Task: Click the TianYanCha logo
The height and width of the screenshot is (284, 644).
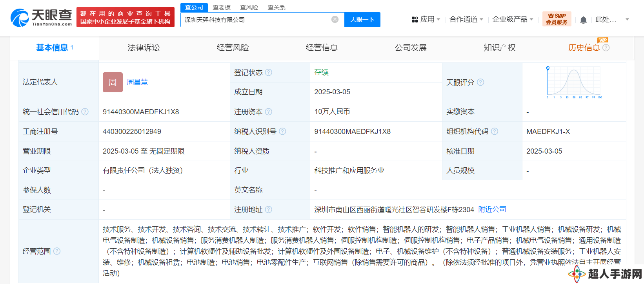Action: click(x=41, y=18)
